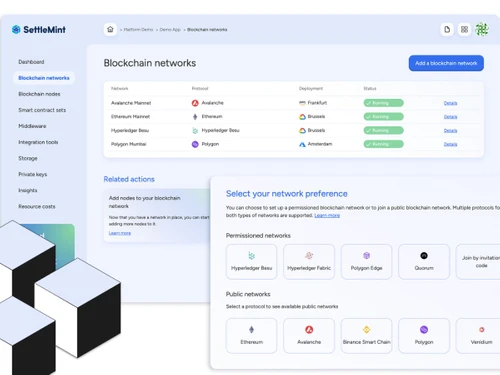Click Running status of Ethereum Mainnet

[384, 117]
